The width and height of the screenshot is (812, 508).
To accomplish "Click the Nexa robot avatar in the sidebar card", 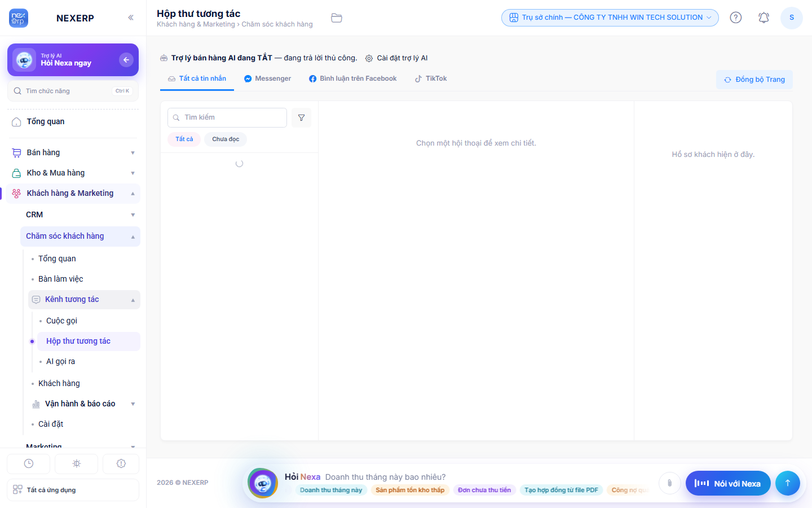I will click(24, 60).
